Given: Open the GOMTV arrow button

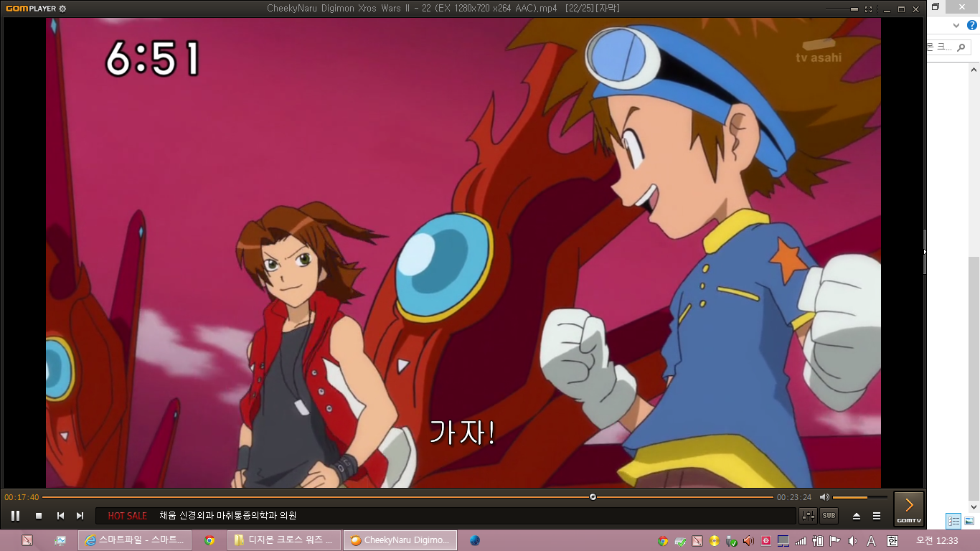Looking at the screenshot, I should (909, 508).
